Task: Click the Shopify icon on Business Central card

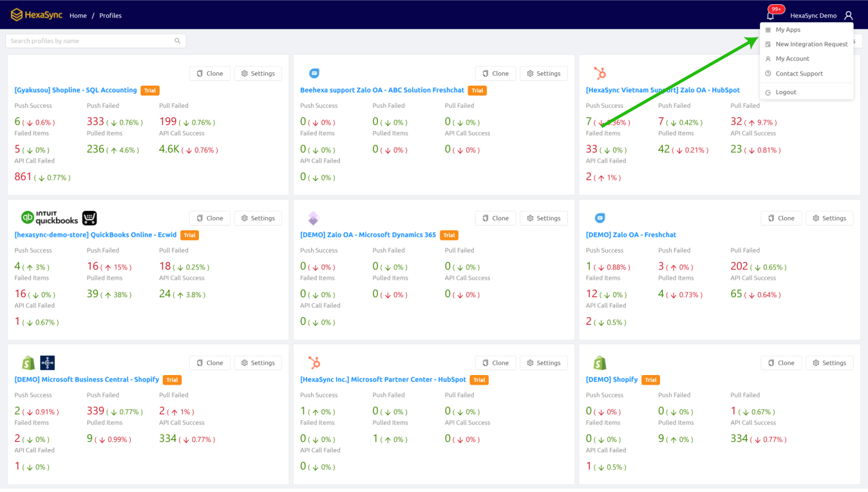Action: (28, 362)
